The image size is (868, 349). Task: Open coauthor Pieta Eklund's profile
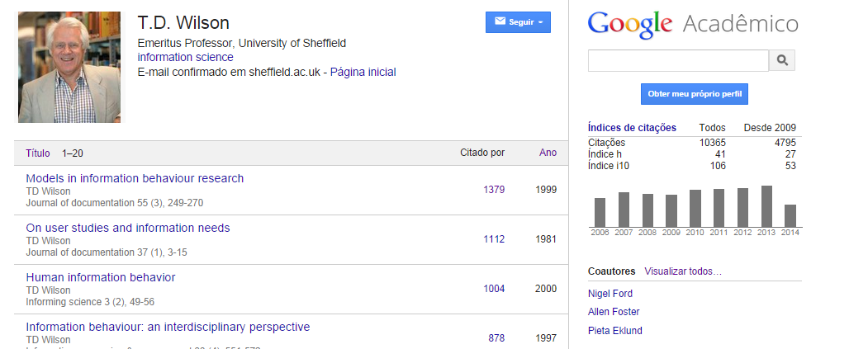point(614,331)
